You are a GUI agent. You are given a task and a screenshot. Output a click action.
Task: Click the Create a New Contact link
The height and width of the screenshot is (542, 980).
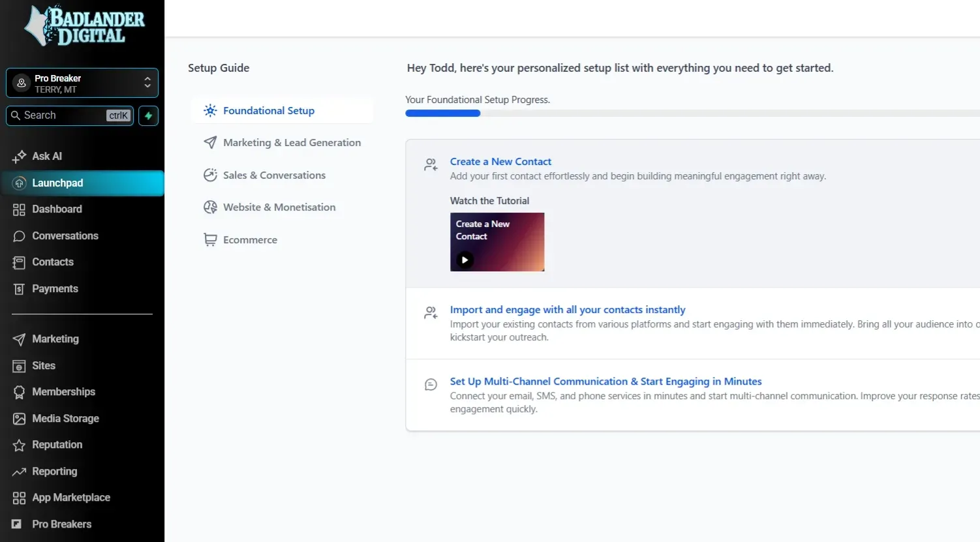[500, 161]
